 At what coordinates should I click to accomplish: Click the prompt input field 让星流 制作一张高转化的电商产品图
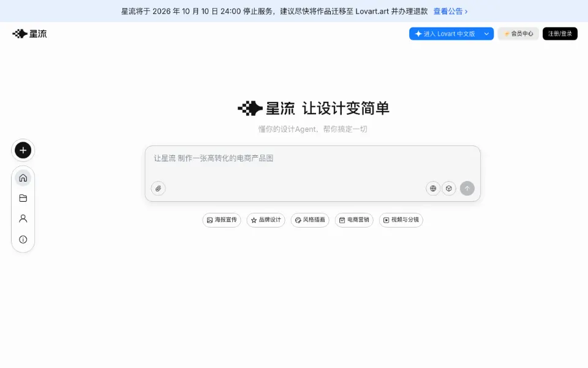(313, 174)
